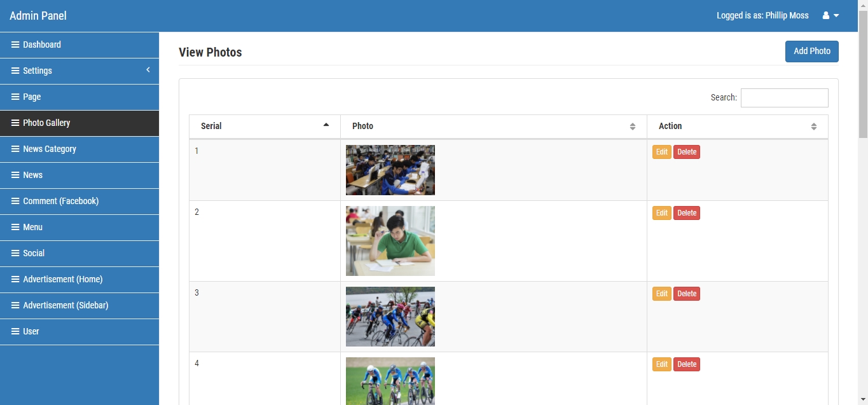The image size is (868, 405).
Task: Click the scrollbar down arrow
Action: [863, 400]
